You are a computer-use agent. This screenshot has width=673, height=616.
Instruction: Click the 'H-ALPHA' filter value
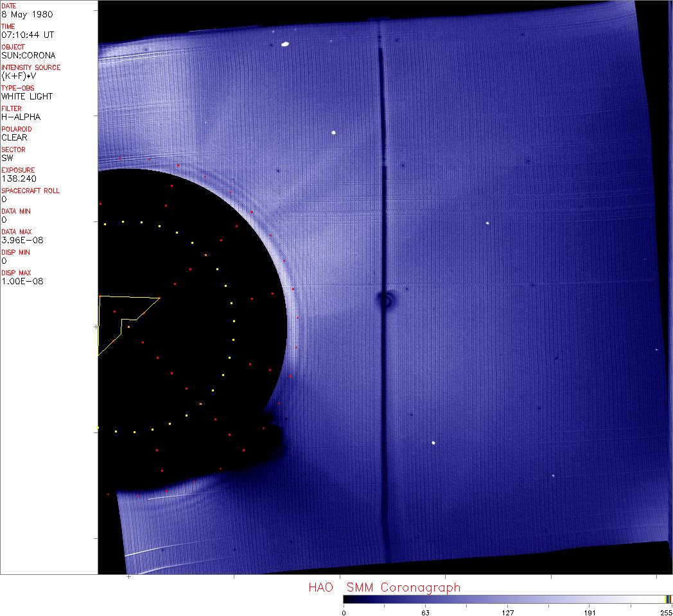(21, 117)
